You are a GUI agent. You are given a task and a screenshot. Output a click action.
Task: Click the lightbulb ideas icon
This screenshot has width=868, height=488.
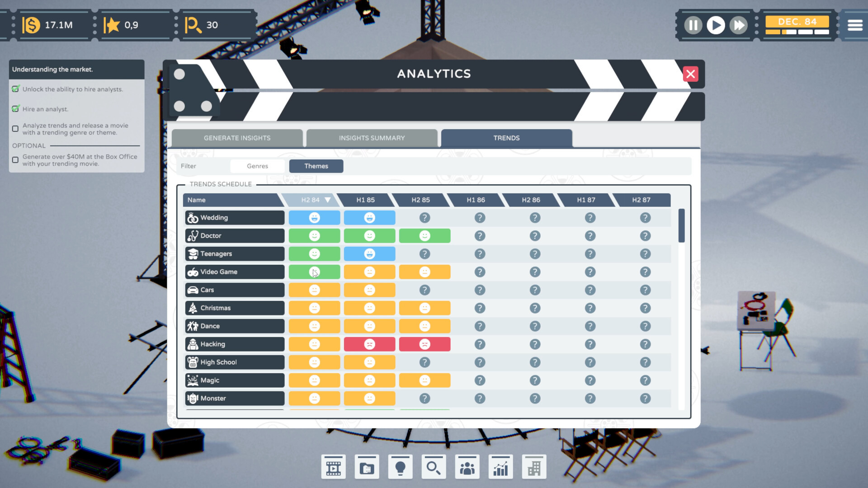coord(400,467)
